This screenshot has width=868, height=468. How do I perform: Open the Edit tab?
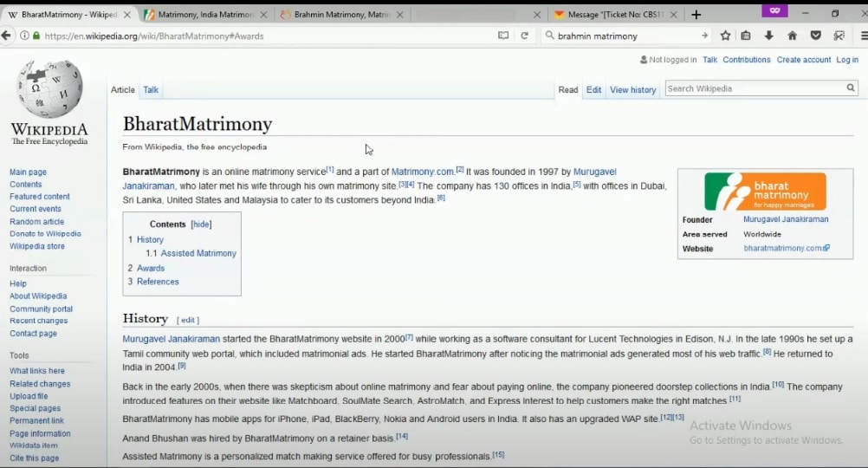[593, 90]
